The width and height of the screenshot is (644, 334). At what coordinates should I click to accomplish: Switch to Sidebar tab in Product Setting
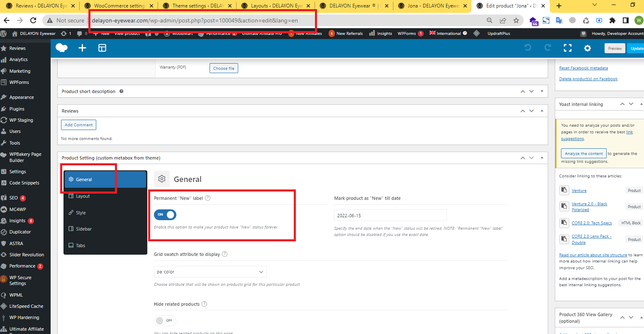point(105,229)
